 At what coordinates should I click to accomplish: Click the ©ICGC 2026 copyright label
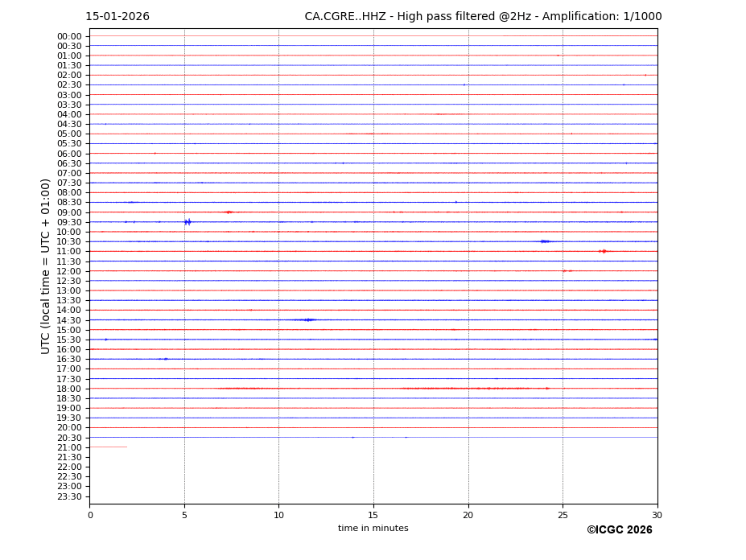[x=619, y=530]
